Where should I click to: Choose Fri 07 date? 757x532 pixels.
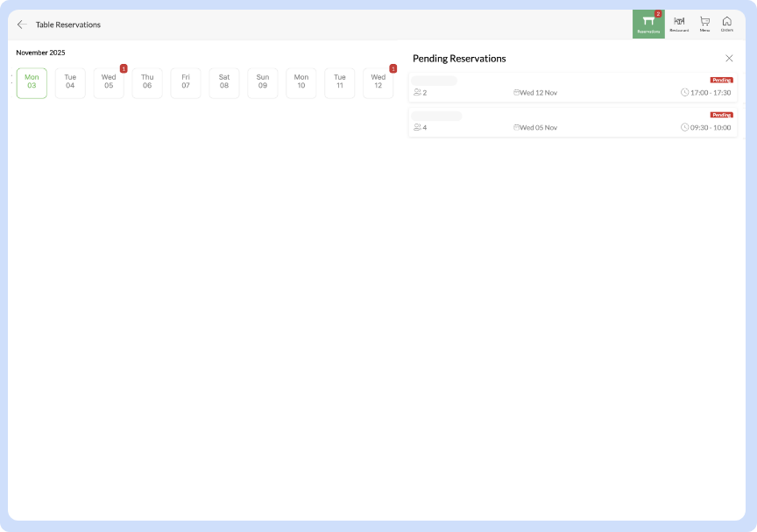pyautogui.click(x=186, y=83)
